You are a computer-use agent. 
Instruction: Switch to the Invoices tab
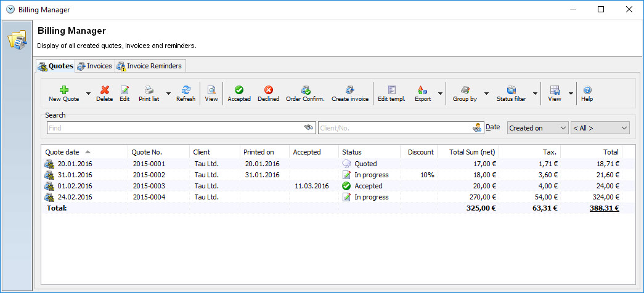[x=95, y=66]
